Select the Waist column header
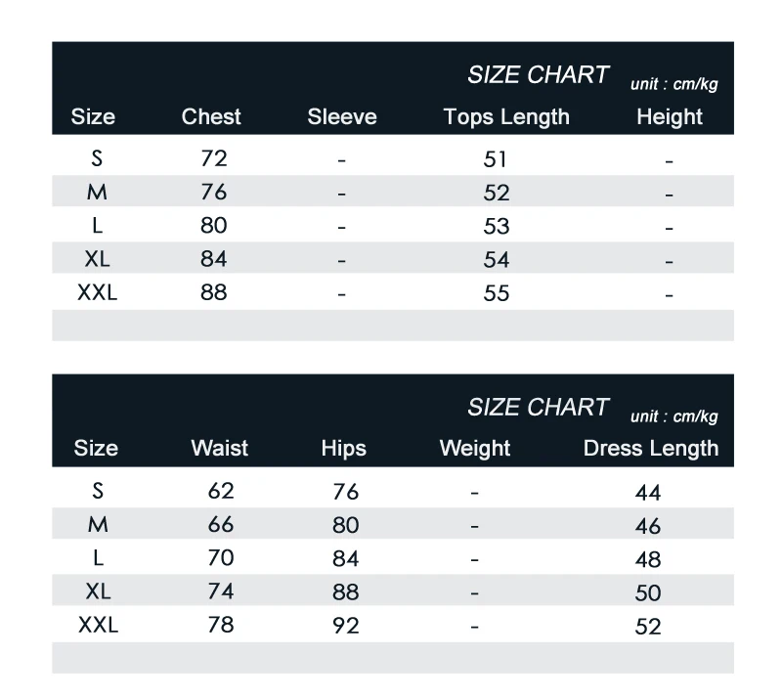Image resolution: width=782 pixels, height=700 pixels. 219,448
